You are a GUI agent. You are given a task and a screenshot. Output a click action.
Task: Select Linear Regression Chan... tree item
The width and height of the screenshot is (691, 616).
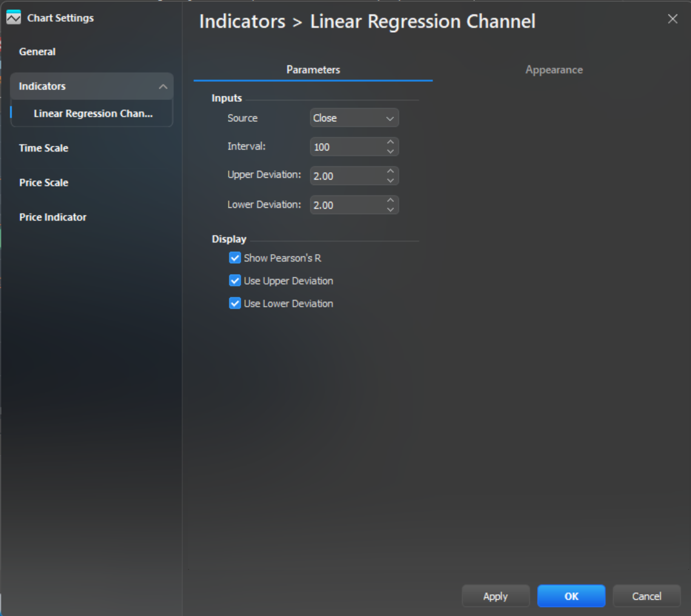(93, 114)
